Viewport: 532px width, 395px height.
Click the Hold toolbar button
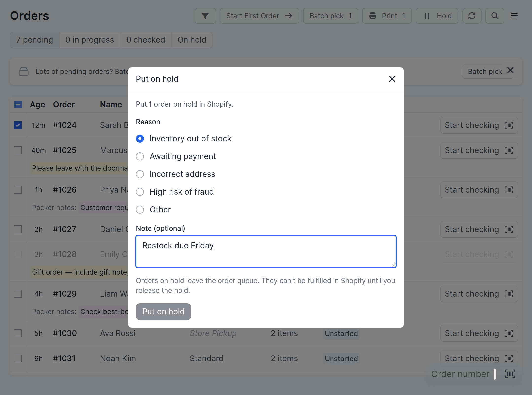pyautogui.click(x=437, y=16)
